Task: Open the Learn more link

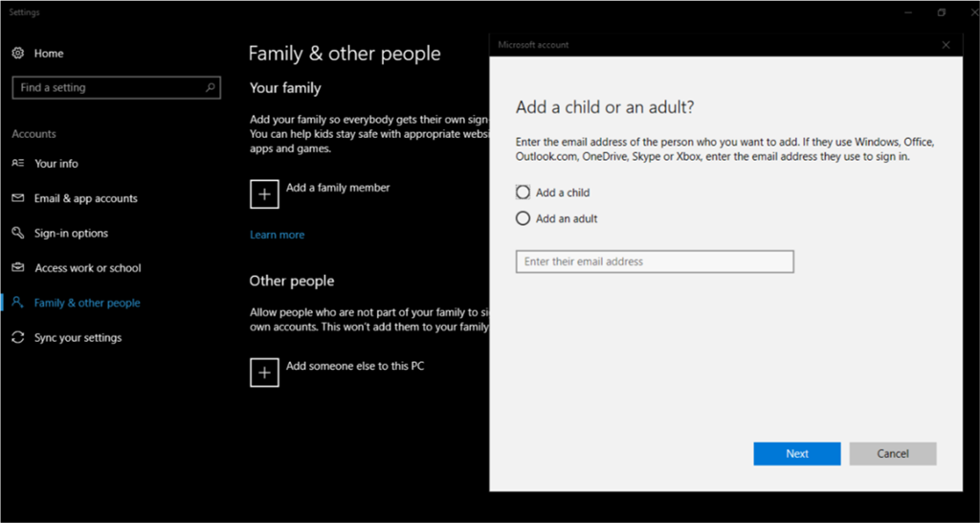Action: 277,235
